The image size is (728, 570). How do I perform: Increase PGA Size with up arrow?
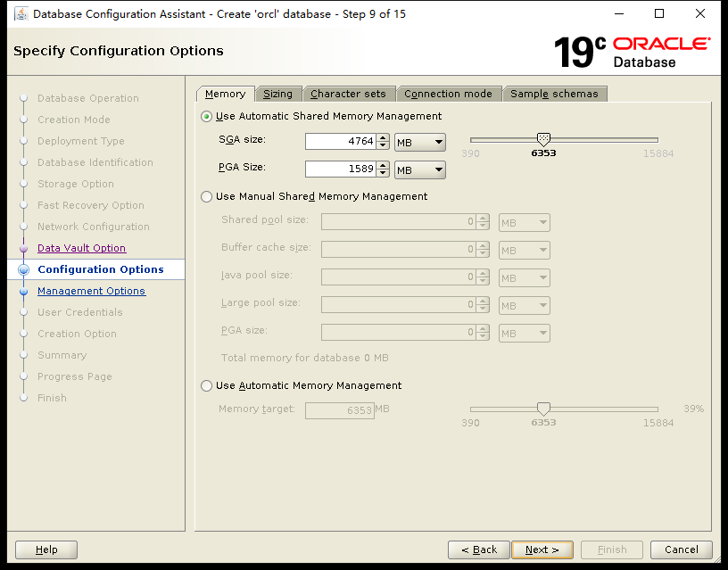click(383, 165)
